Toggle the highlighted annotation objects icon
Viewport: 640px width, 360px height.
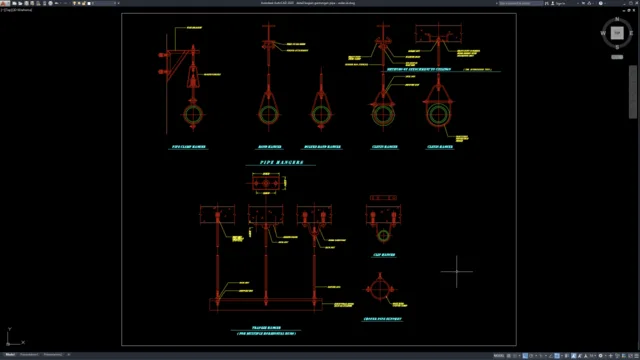click(x=573, y=356)
